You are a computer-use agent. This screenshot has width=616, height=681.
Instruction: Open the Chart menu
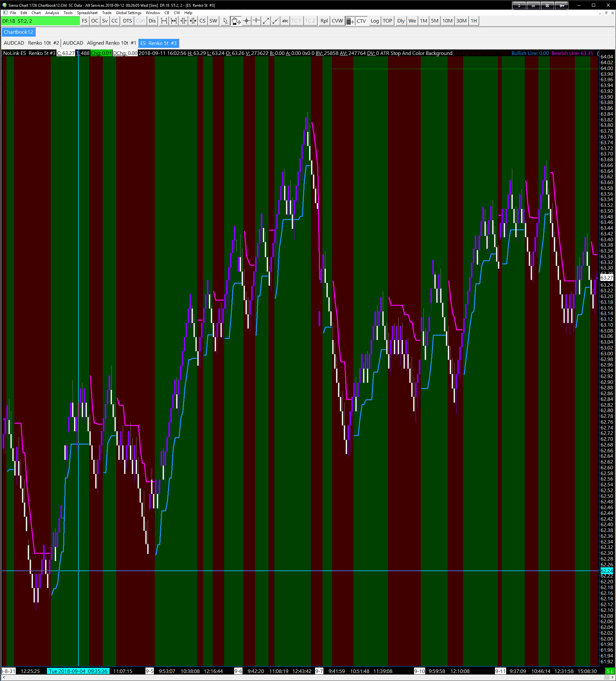(x=36, y=13)
